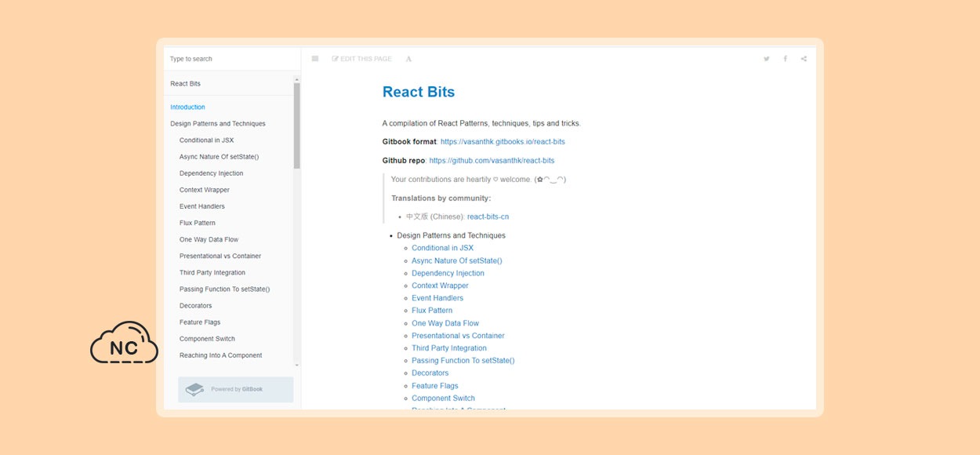Click Passing Function To setState() content link
The width and height of the screenshot is (980, 455).
click(x=463, y=361)
